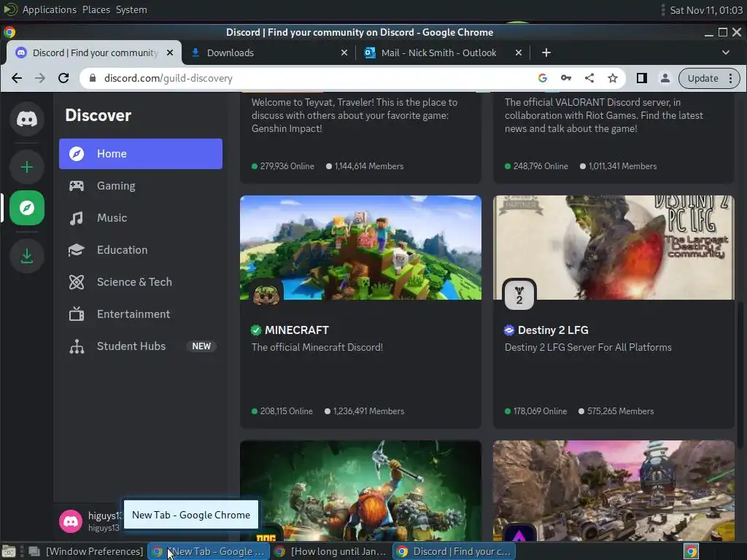Open the Gaming category

[x=141, y=186]
